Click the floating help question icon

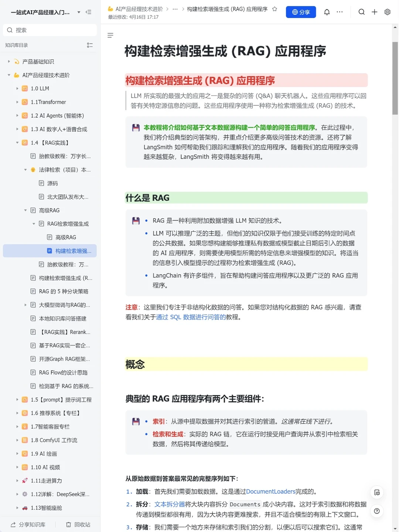(x=377, y=511)
